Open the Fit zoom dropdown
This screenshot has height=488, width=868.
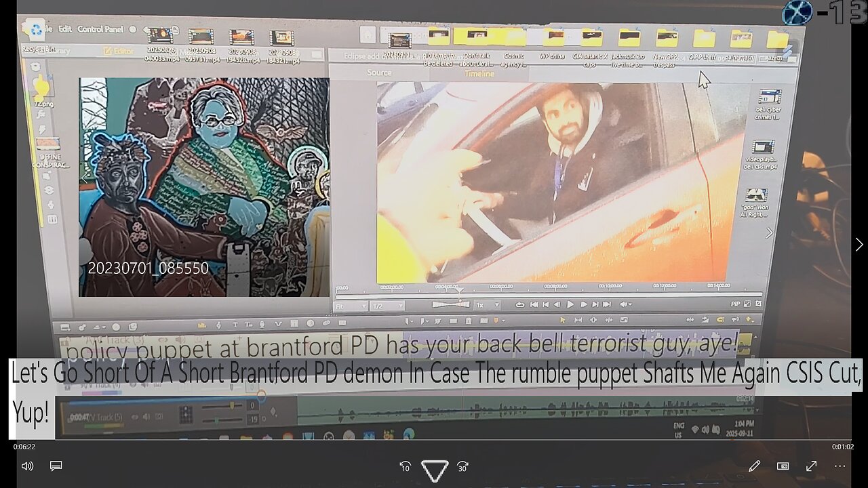point(351,306)
